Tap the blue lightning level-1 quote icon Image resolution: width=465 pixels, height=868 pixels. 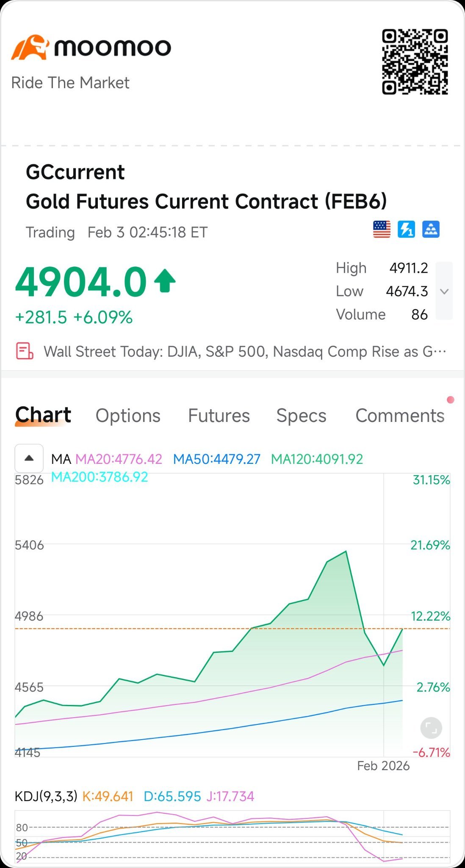[406, 230]
